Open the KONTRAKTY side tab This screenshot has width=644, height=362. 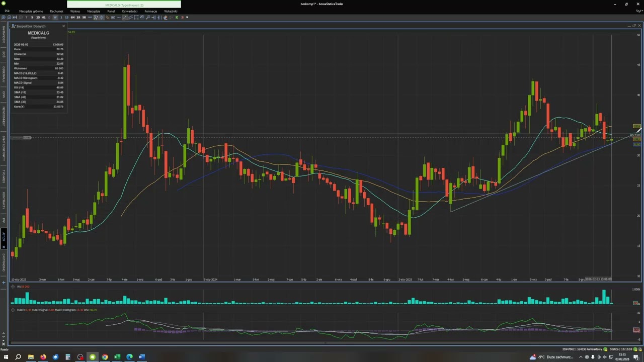(3, 201)
